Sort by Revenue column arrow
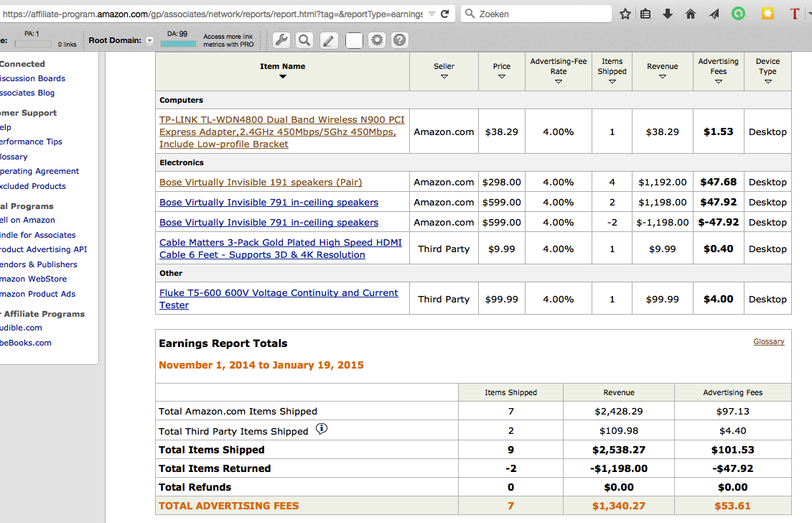 coord(663,77)
